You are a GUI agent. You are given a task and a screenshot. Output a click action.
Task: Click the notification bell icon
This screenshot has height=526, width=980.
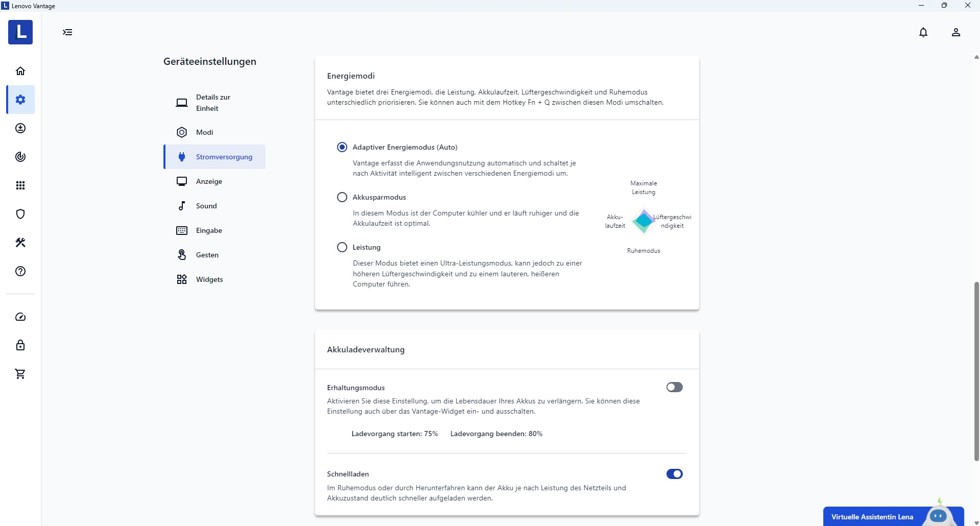coord(923,33)
